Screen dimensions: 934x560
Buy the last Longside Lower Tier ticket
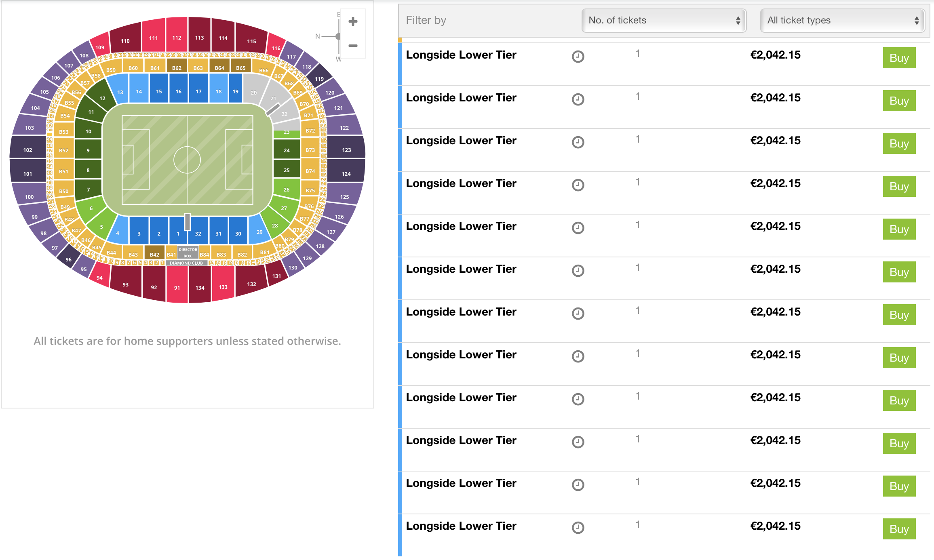(x=899, y=529)
